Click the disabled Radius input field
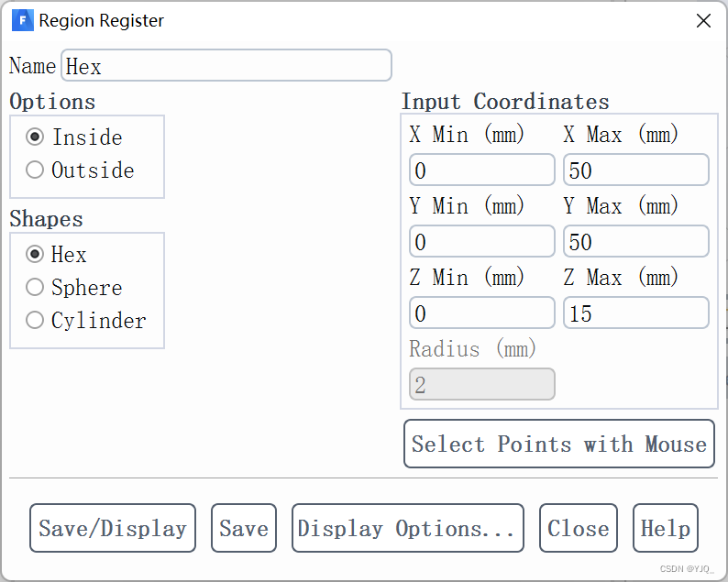Screen dimensions: 728x582 pos(482,384)
